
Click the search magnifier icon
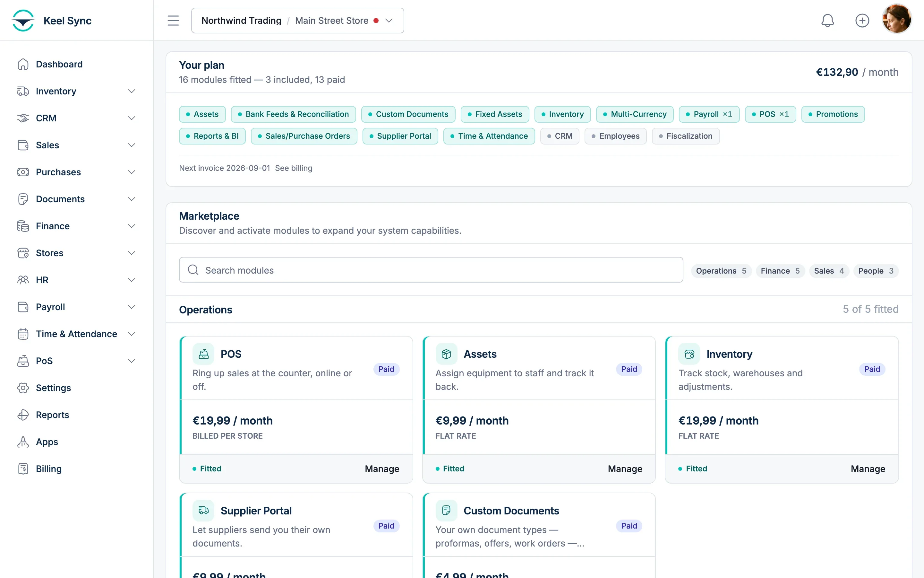coord(193,270)
